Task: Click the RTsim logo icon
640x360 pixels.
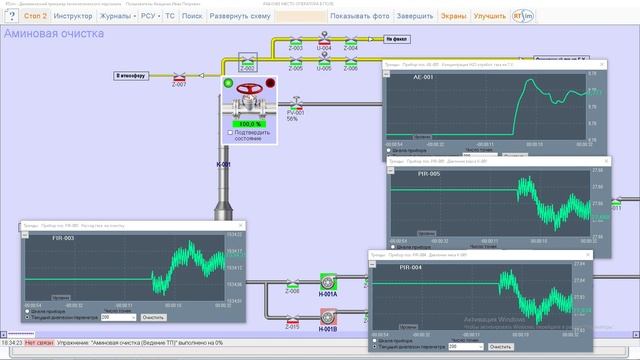Action: point(523,16)
